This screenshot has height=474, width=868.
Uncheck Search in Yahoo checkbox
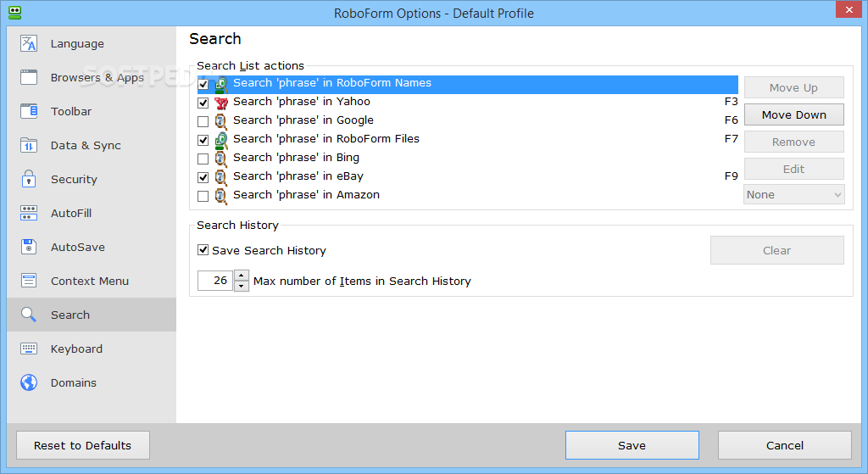(x=203, y=103)
